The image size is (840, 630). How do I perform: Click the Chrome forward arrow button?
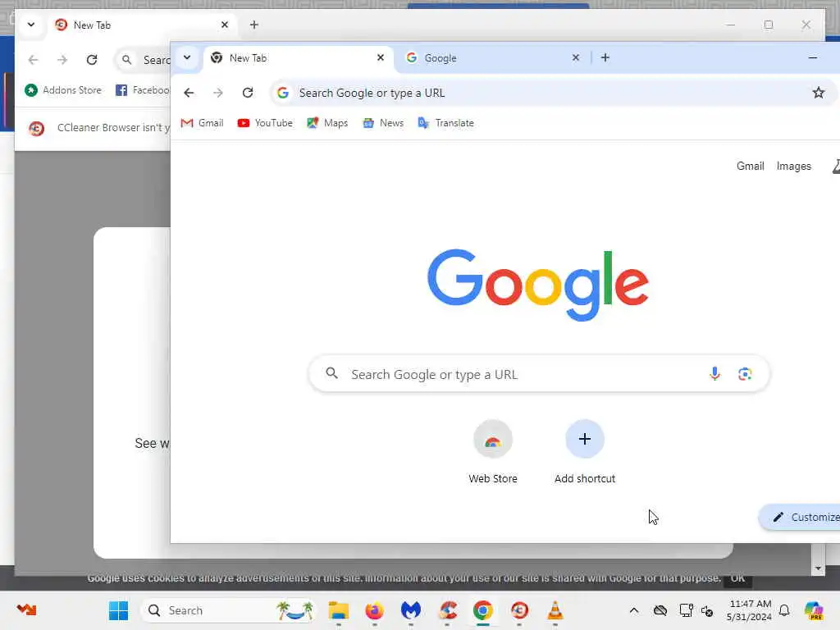[x=218, y=93]
